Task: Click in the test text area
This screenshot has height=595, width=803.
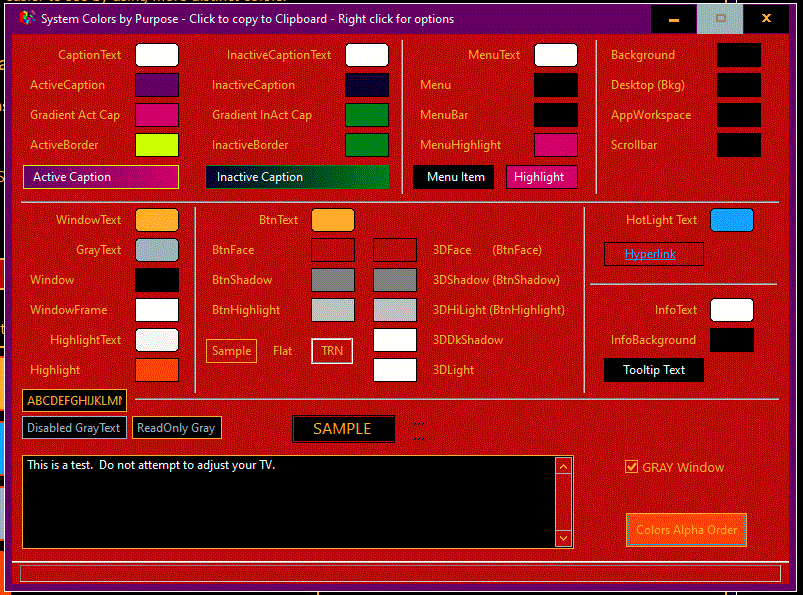Action: 289,502
